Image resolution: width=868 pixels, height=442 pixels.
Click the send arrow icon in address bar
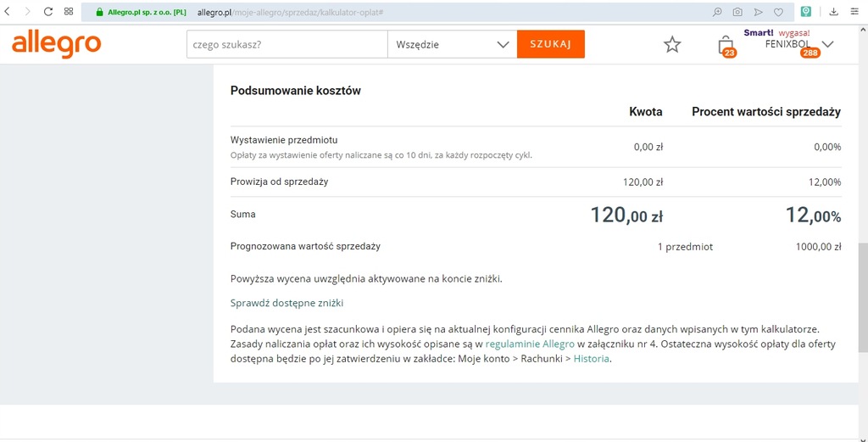pyautogui.click(x=758, y=12)
